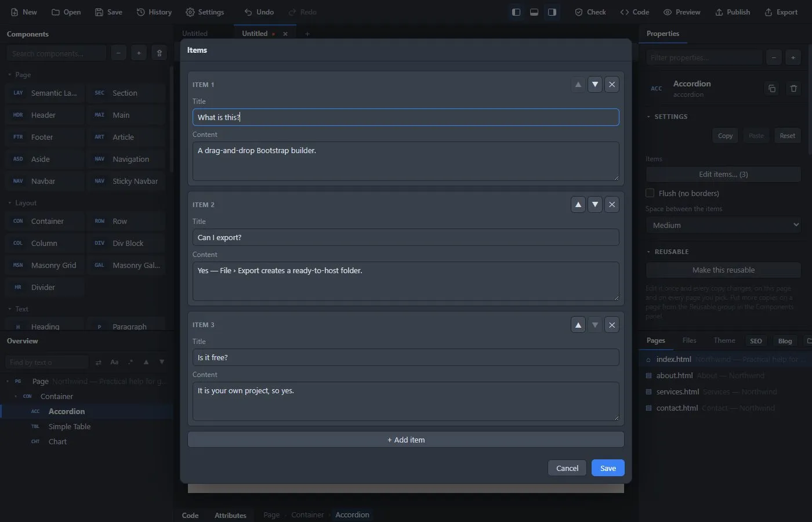Collapse the Text components group

[x=18, y=309]
